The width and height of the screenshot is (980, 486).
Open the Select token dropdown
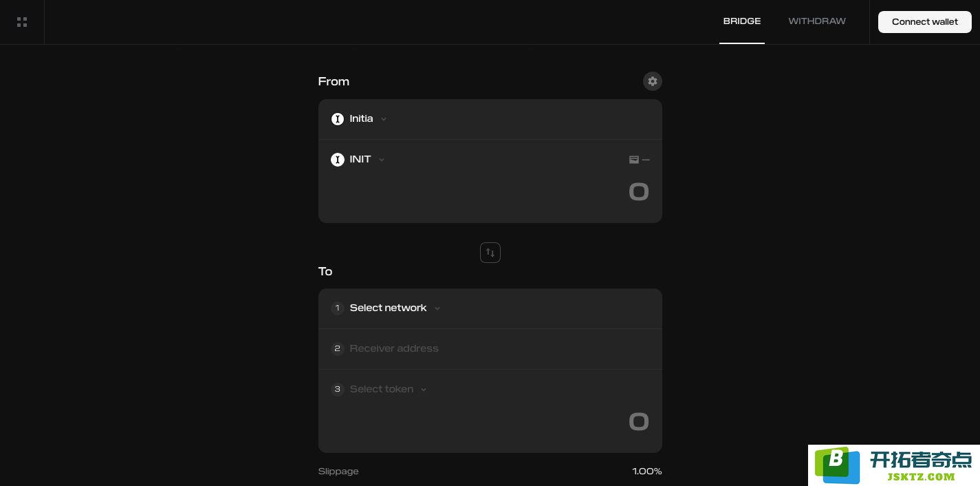tap(380, 389)
